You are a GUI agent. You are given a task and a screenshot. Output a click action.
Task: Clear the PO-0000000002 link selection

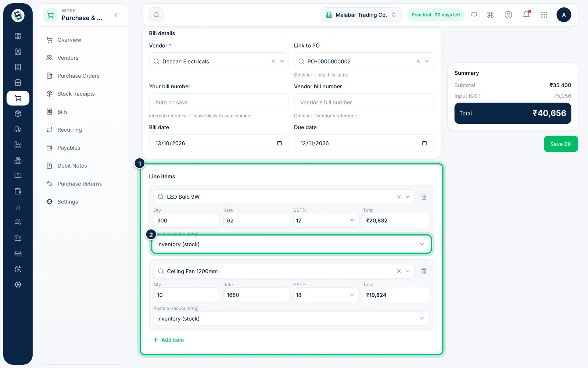418,61
